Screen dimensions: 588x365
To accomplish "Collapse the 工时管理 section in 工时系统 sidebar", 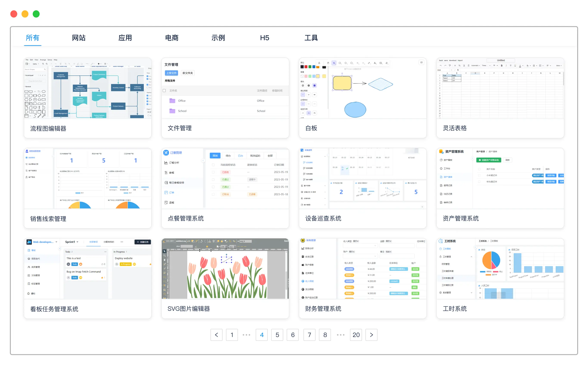I will pyautogui.click(x=472, y=257).
